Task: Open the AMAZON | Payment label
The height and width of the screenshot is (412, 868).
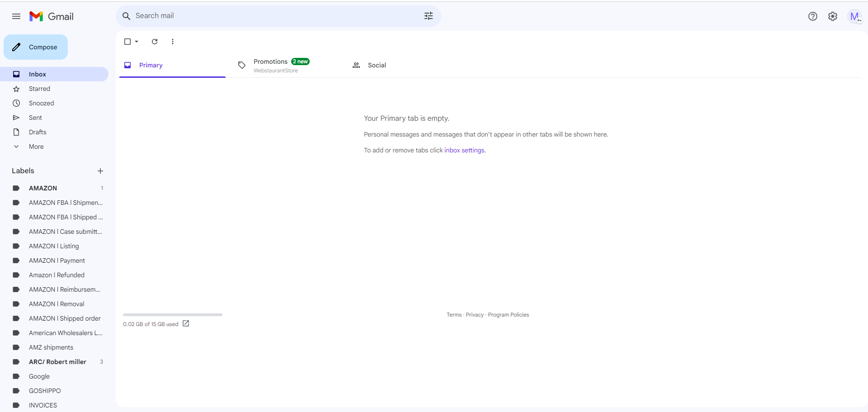Action: 54,260
